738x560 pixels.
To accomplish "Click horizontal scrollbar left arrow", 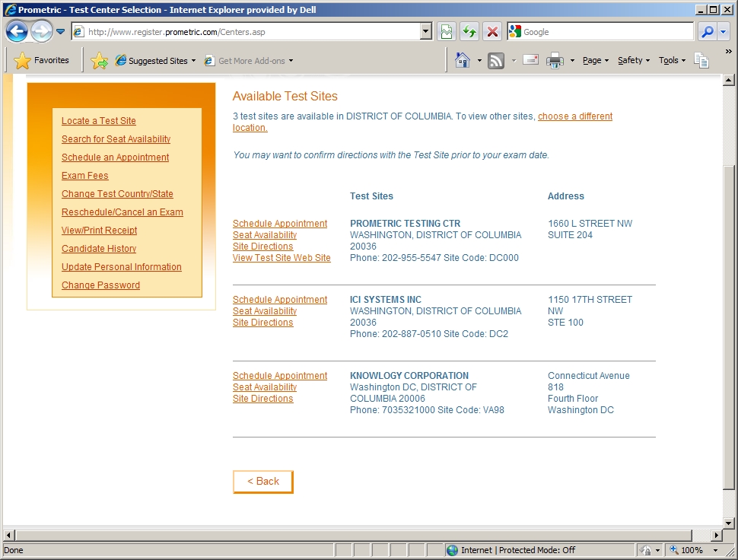I will (8, 535).
